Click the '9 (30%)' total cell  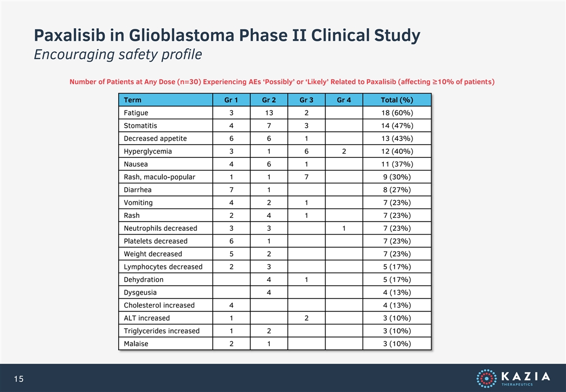(397, 177)
